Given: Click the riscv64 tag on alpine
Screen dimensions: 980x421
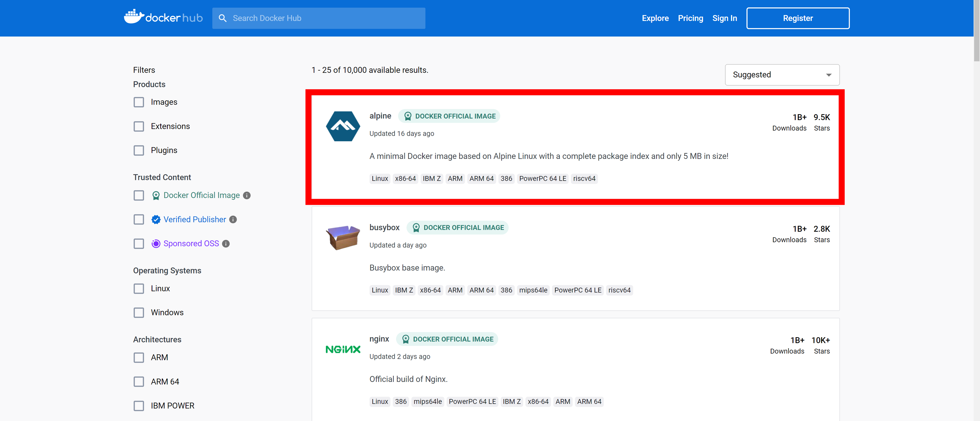Looking at the screenshot, I should coord(584,179).
